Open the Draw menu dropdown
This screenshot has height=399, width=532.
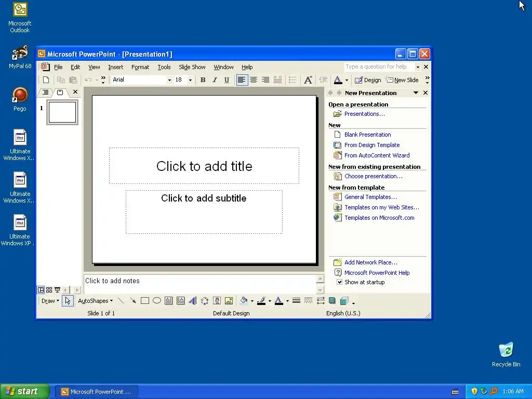(x=50, y=301)
